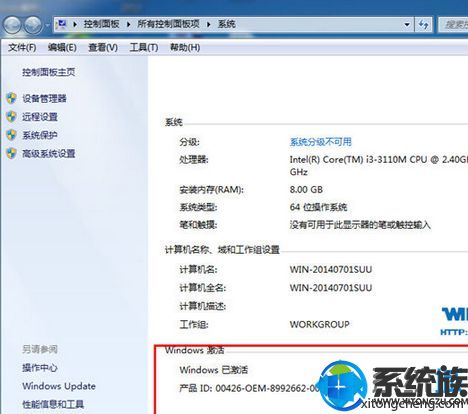Select 所有控制面板项 breadcrumb
Viewport: 468px width, 414px height.
pos(168,24)
